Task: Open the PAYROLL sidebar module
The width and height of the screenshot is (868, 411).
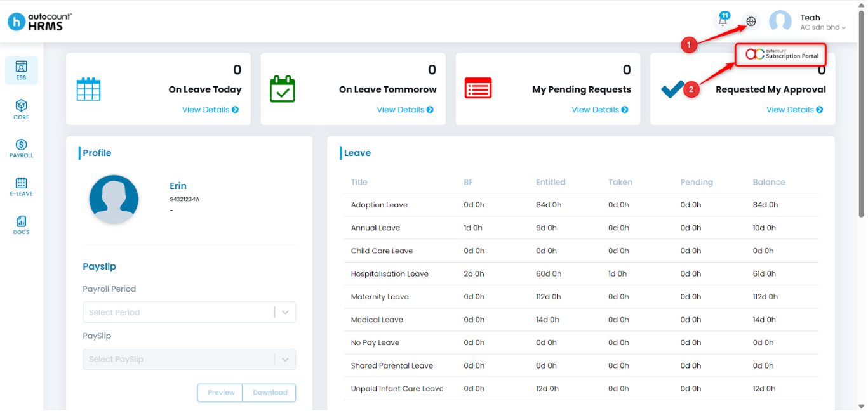Action: (22, 148)
